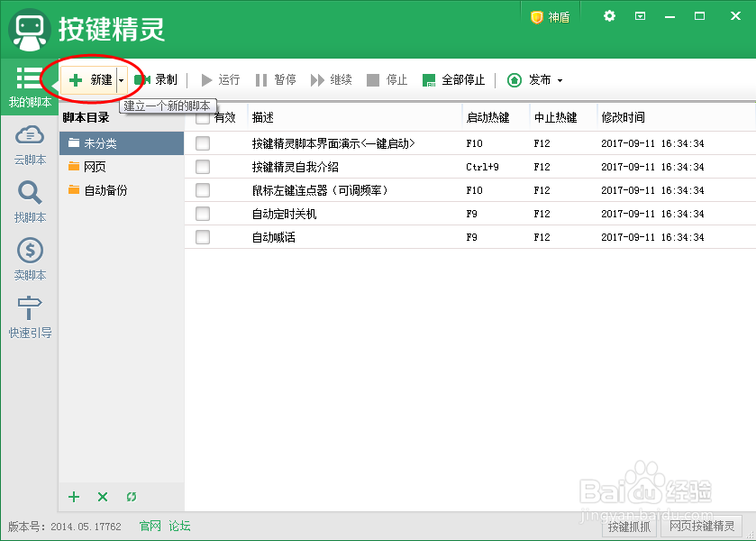Expand the 发布 dropdown arrow

click(560, 80)
